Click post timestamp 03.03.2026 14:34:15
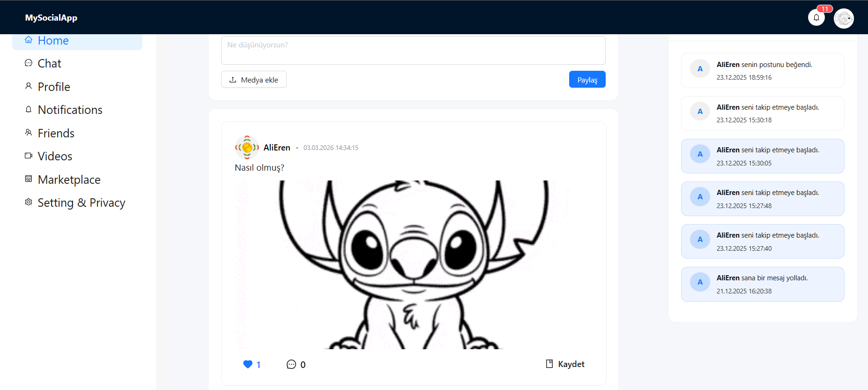This screenshot has width=868, height=390. pyautogui.click(x=331, y=148)
